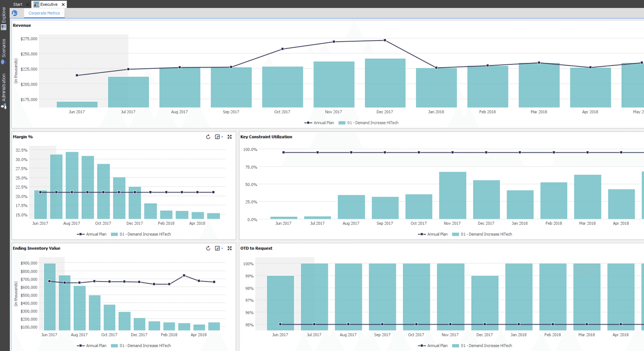Click refresh icon in Margin % panel

208,137
